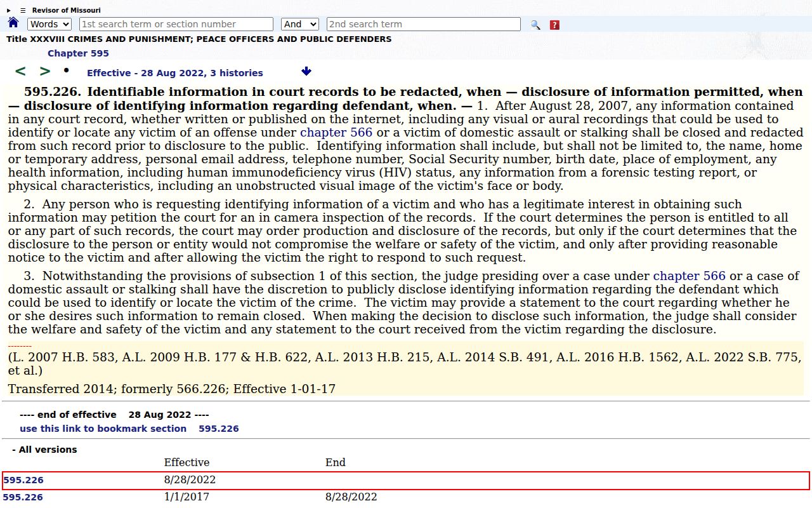Focus the 2nd search term field
This screenshot has width=812, height=508.
(x=424, y=24)
